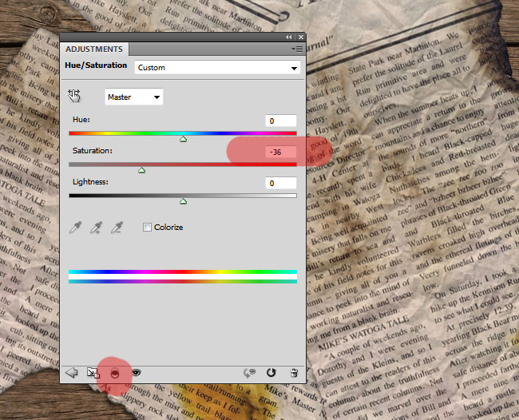The height and width of the screenshot is (420, 519).
Task: Click the Lightness slider handle
Action: coord(183,201)
